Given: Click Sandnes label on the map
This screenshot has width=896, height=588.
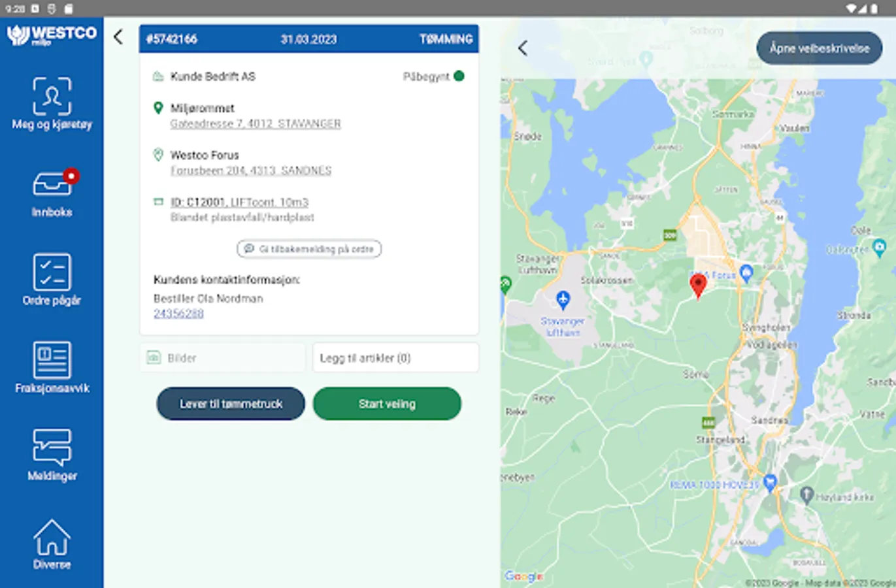Looking at the screenshot, I should (769, 420).
